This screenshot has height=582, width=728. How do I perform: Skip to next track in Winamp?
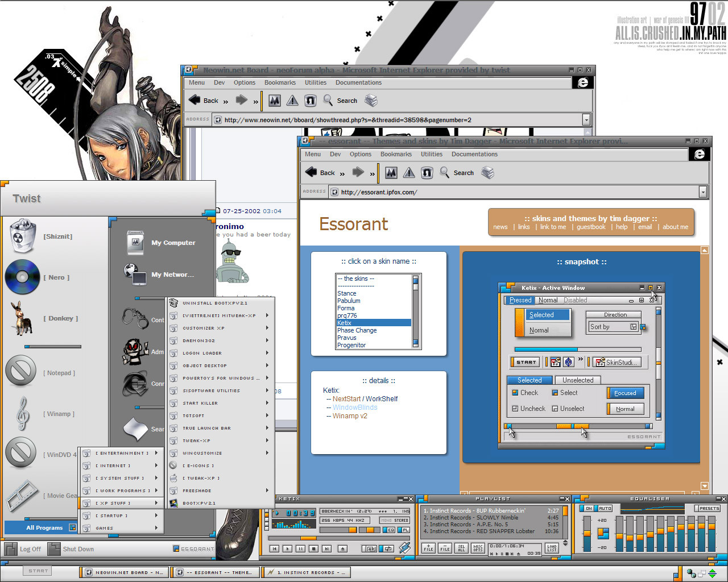click(x=326, y=548)
